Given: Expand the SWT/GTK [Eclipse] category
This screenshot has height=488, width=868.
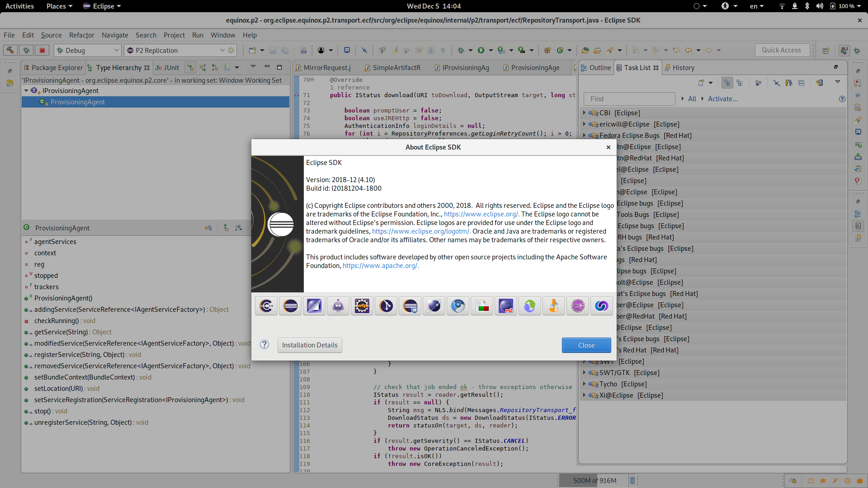Looking at the screenshot, I should click(584, 372).
